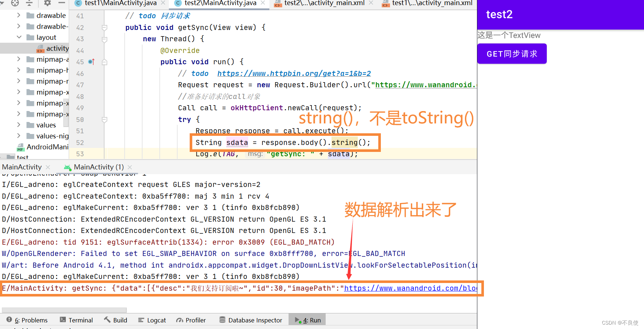The image size is (644, 329).
Task: Open the httpbin.org link in comment
Action: point(294,73)
